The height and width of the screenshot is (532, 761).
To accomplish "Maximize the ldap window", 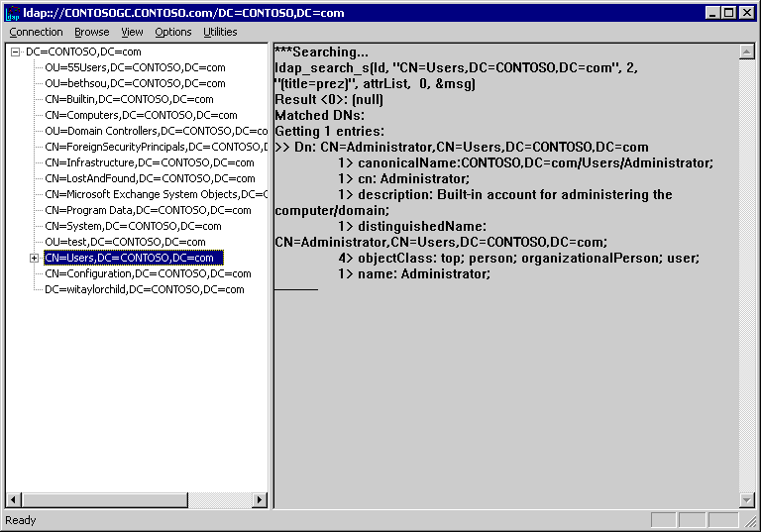I will pos(729,13).
